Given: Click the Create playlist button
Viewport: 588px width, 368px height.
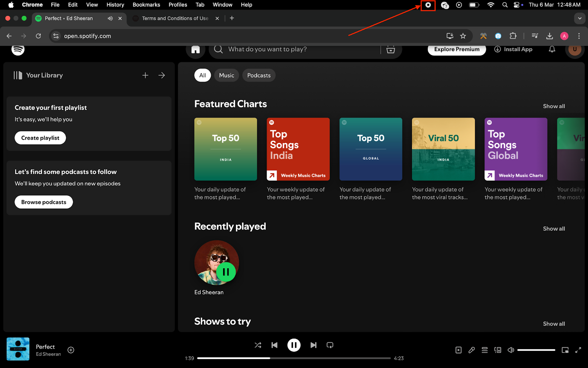Looking at the screenshot, I should 40,138.
